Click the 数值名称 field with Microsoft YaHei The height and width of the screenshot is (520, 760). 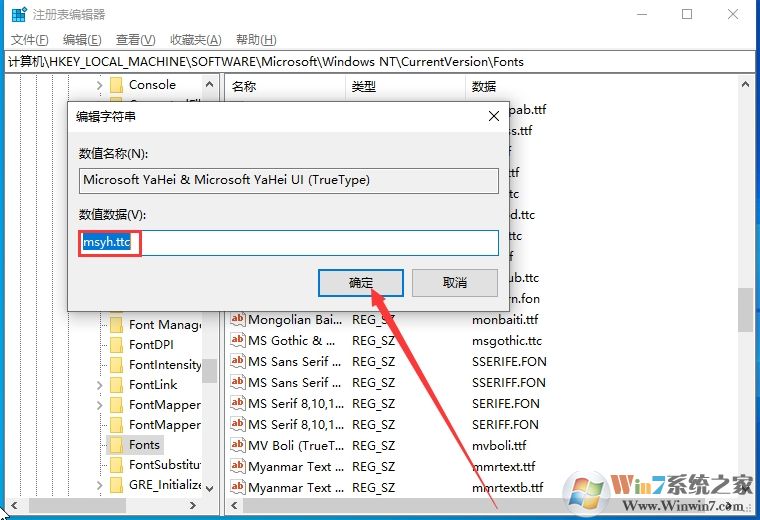point(288,180)
